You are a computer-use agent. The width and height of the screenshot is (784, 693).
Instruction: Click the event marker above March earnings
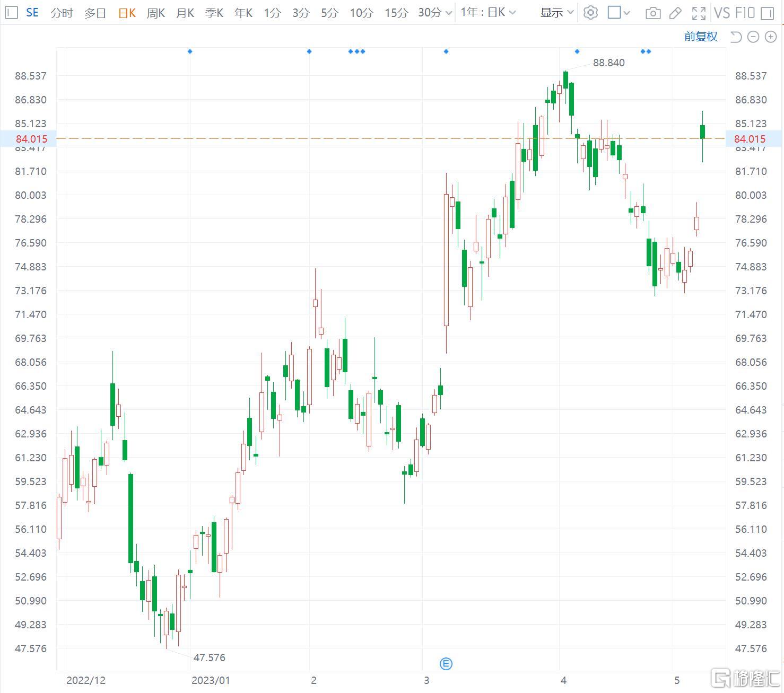[x=446, y=51]
